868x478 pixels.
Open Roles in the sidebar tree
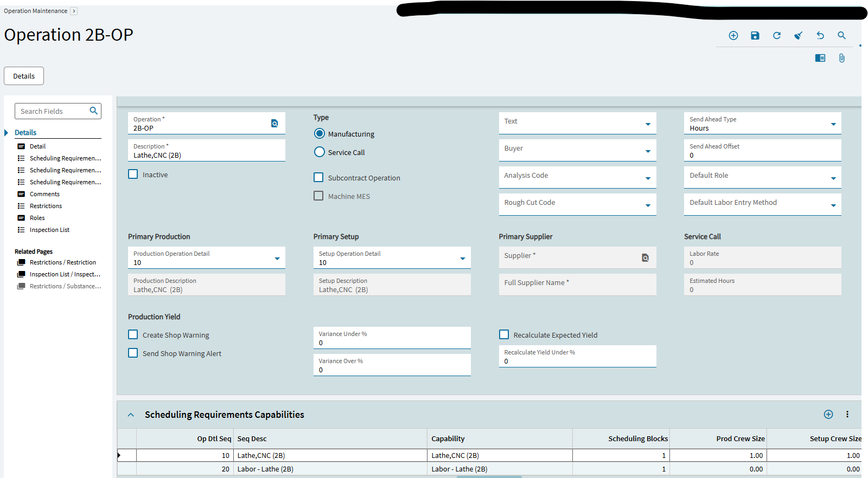37,218
